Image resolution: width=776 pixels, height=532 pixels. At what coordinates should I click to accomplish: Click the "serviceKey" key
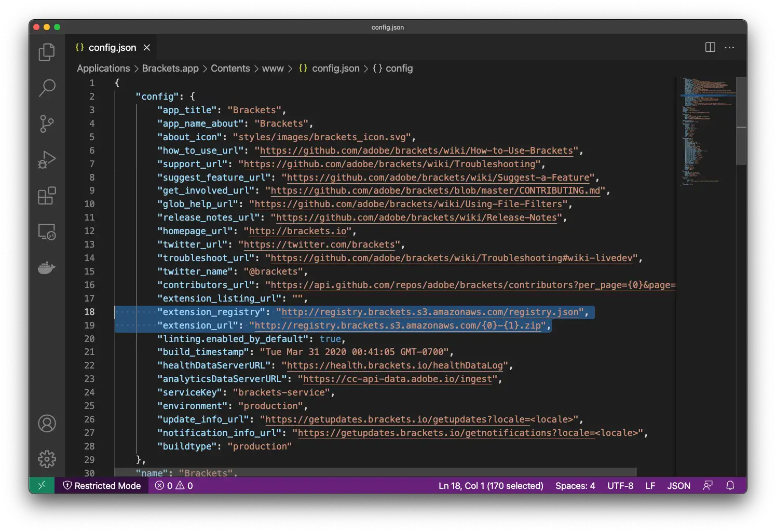coord(189,392)
